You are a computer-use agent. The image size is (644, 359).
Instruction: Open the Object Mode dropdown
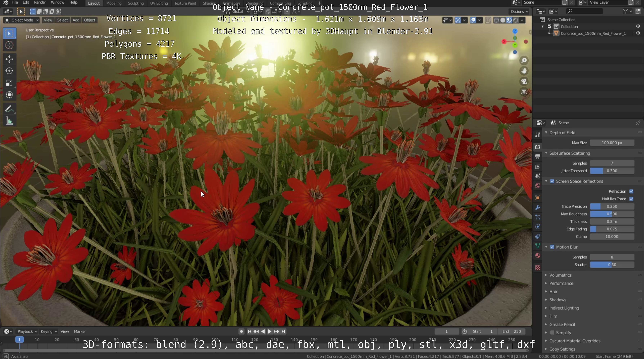click(x=22, y=20)
